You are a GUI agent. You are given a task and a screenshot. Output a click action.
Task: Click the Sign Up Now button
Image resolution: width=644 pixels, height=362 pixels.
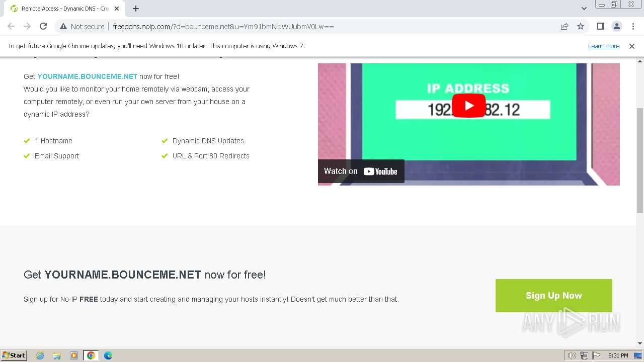(553, 296)
